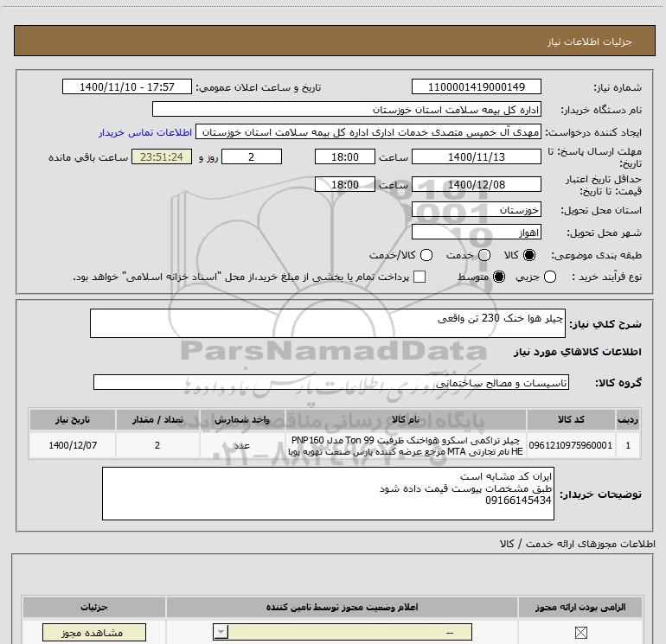Click the goods group field تاسیسات و مصالح ساختمانی

tap(331, 382)
